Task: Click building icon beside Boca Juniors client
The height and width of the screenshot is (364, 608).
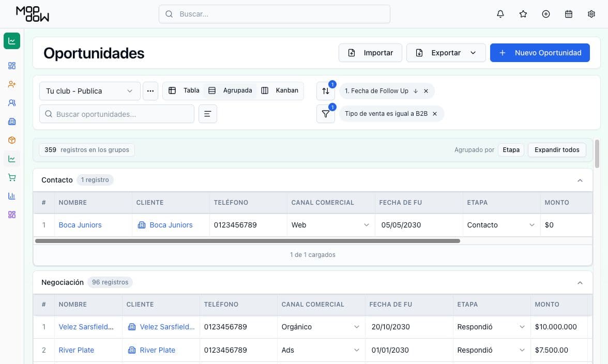Action: click(142, 225)
